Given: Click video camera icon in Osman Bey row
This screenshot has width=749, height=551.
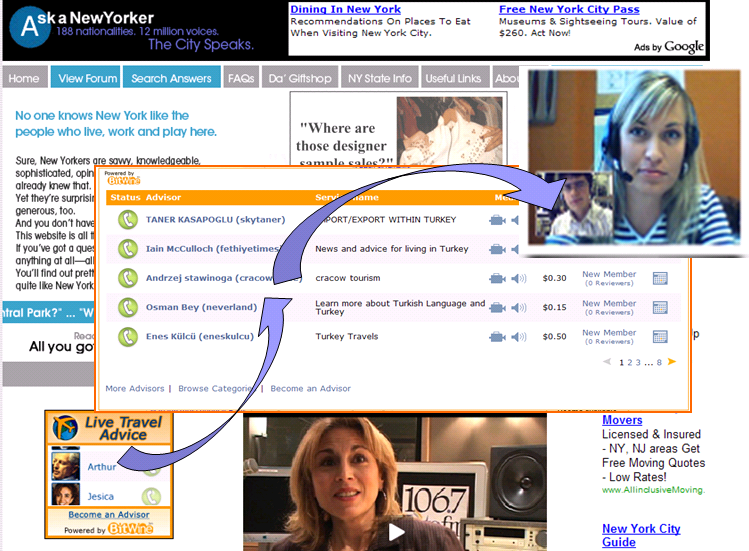Looking at the screenshot, I should (x=497, y=308).
